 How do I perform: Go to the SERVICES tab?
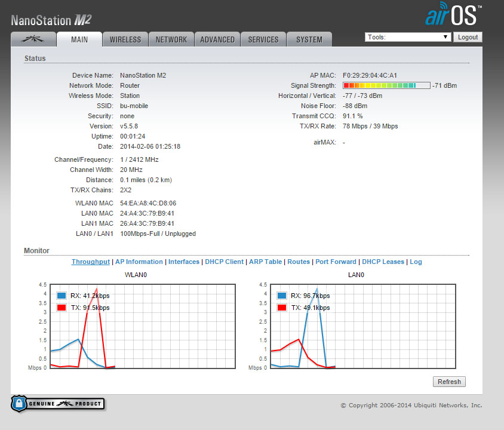pyautogui.click(x=263, y=39)
